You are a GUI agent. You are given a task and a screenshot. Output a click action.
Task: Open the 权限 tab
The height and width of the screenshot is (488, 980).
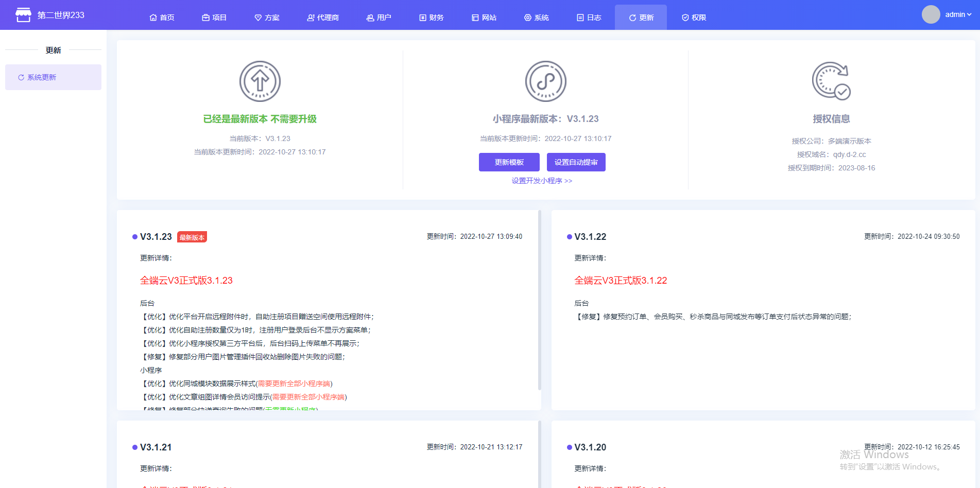click(694, 18)
